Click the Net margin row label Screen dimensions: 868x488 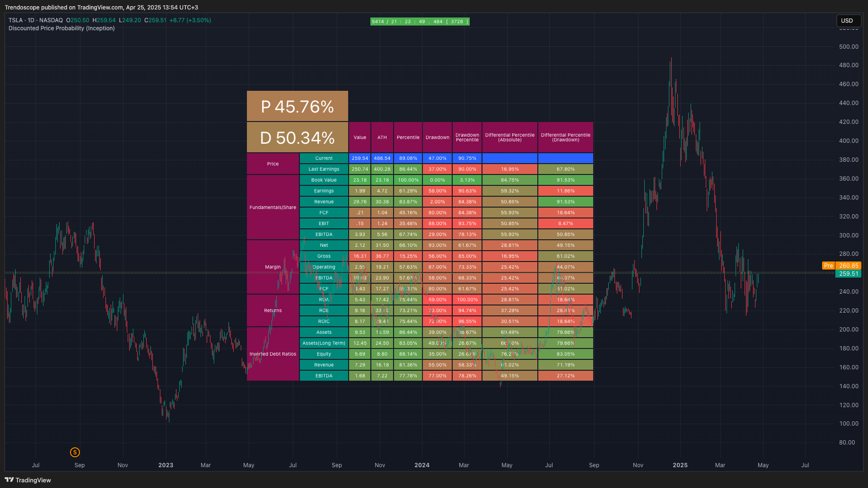(x=324, y=245)
